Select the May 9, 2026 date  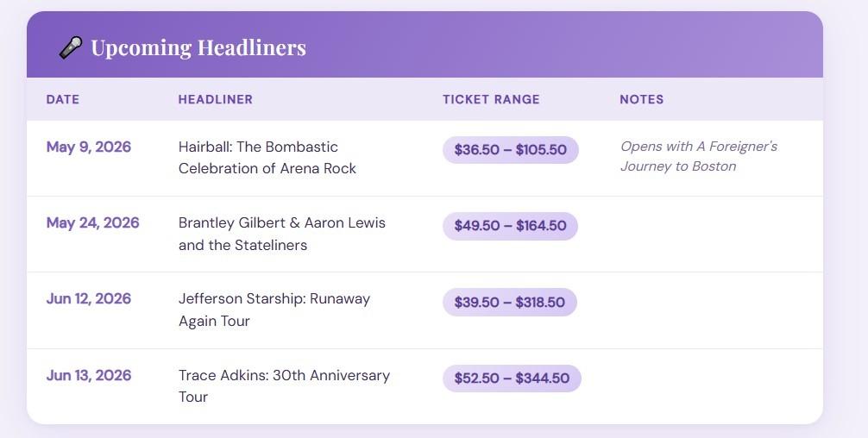click(x=89, y=147)
